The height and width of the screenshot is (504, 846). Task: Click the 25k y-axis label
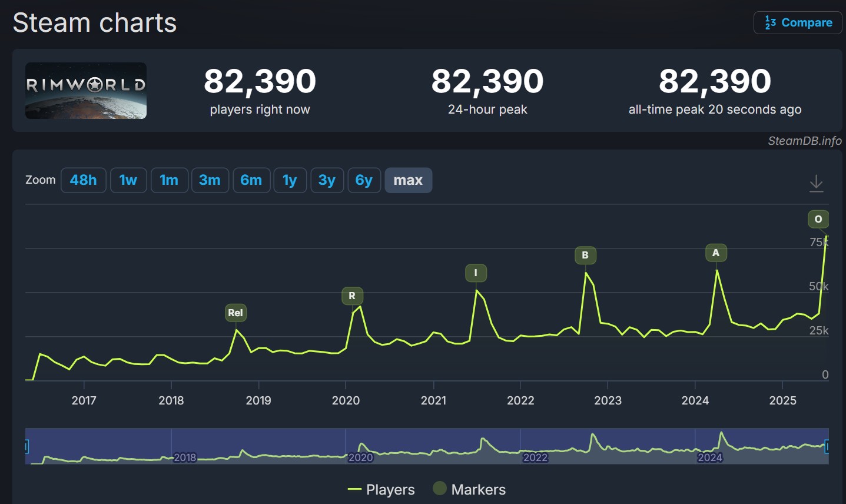click(819, 330)
